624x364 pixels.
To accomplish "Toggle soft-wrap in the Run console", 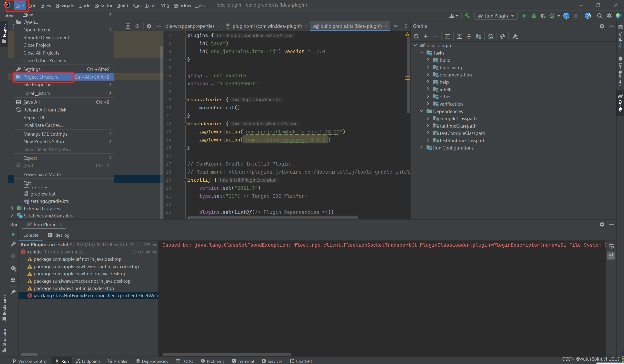I will pyautogui.click(x=611, y=246).
